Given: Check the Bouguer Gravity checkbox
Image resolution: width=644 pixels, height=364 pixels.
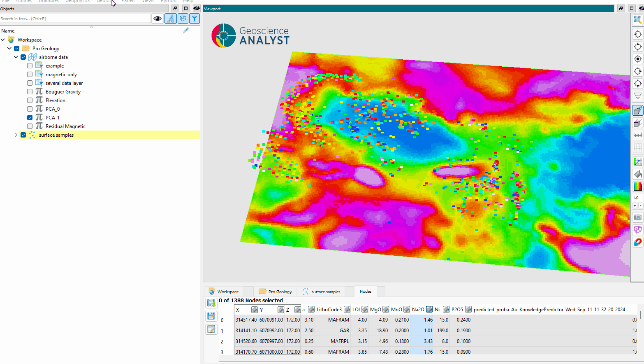Looking at the screenshot, I should (x=30, y=92).
